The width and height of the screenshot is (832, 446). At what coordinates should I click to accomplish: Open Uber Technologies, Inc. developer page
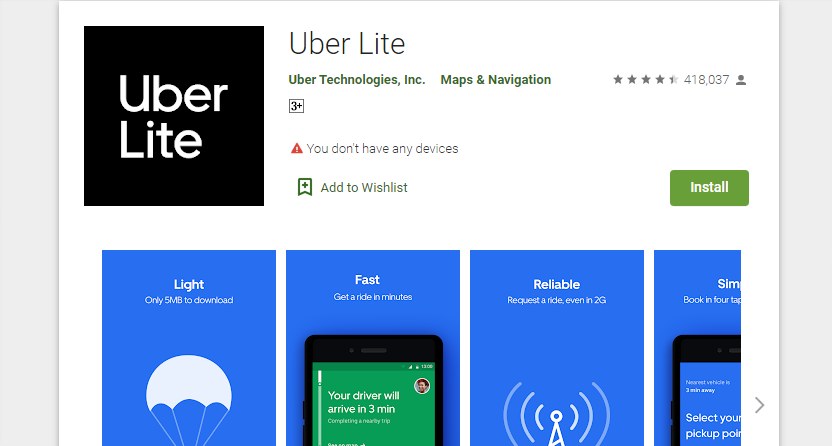click(357, 80)
